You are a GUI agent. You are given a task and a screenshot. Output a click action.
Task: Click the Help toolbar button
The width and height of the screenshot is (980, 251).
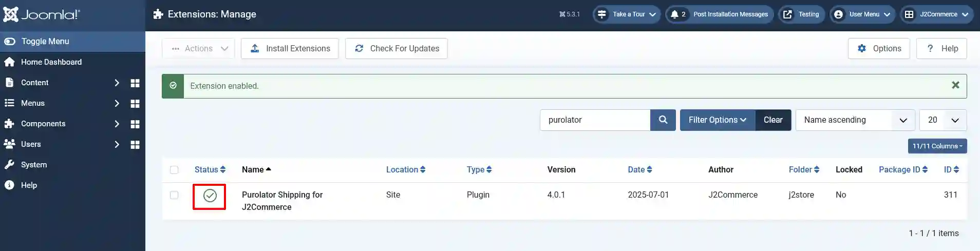point(941,48)
